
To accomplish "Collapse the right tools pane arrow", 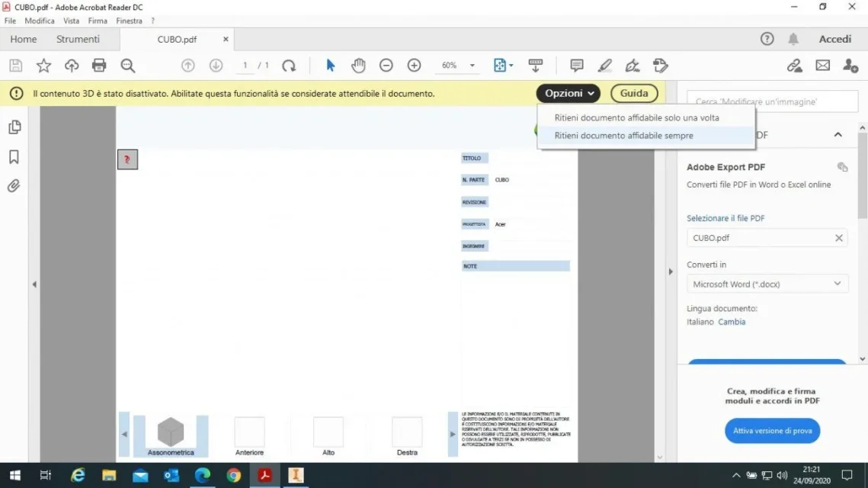I will [x=671, y=271].
